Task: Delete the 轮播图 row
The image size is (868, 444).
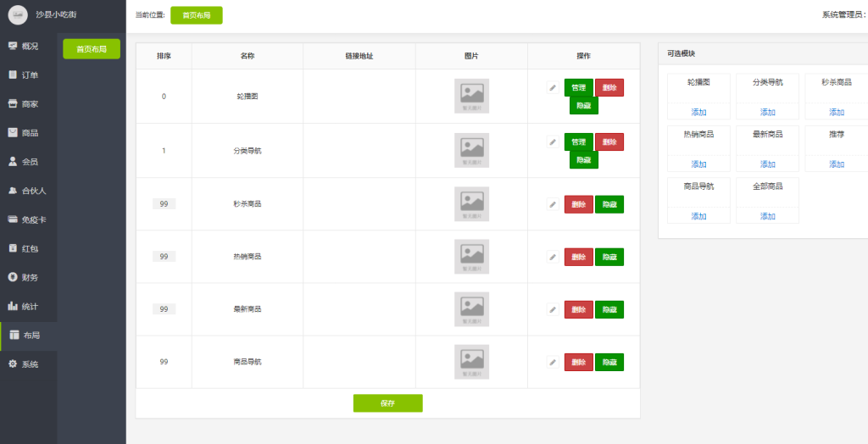Action: pyautogui.click(x=609, y=87)
